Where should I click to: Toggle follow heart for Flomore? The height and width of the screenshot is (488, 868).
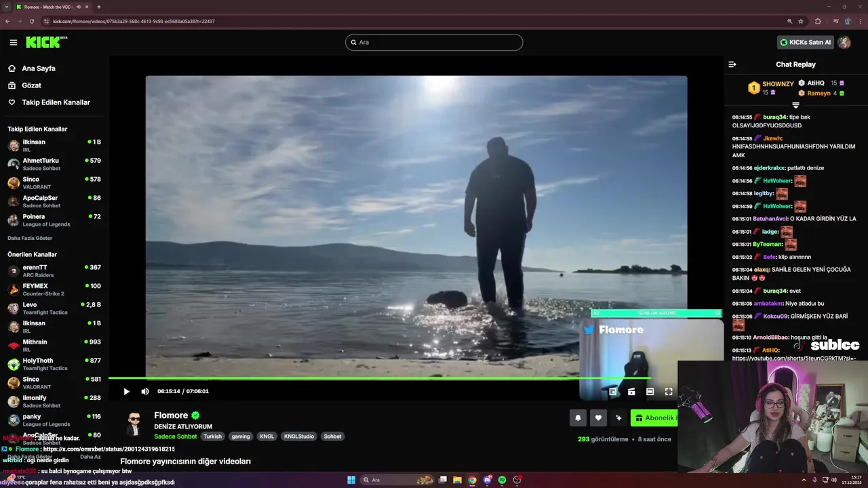point(598,418)
